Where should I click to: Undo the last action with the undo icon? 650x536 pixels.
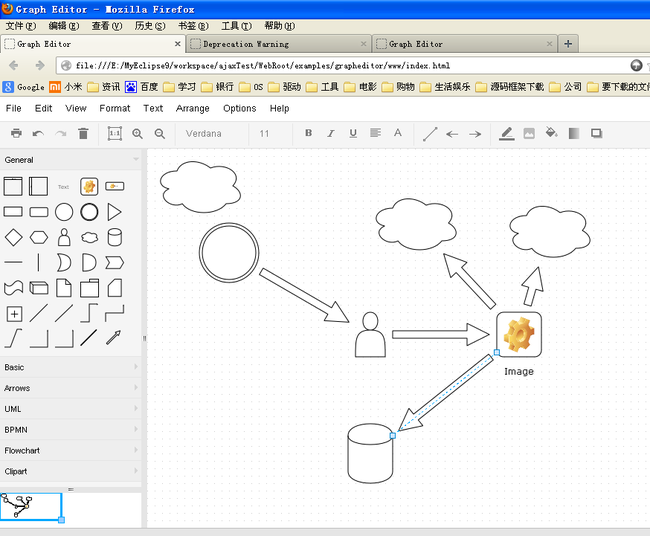pyautogui.click(x=38, y=133)
